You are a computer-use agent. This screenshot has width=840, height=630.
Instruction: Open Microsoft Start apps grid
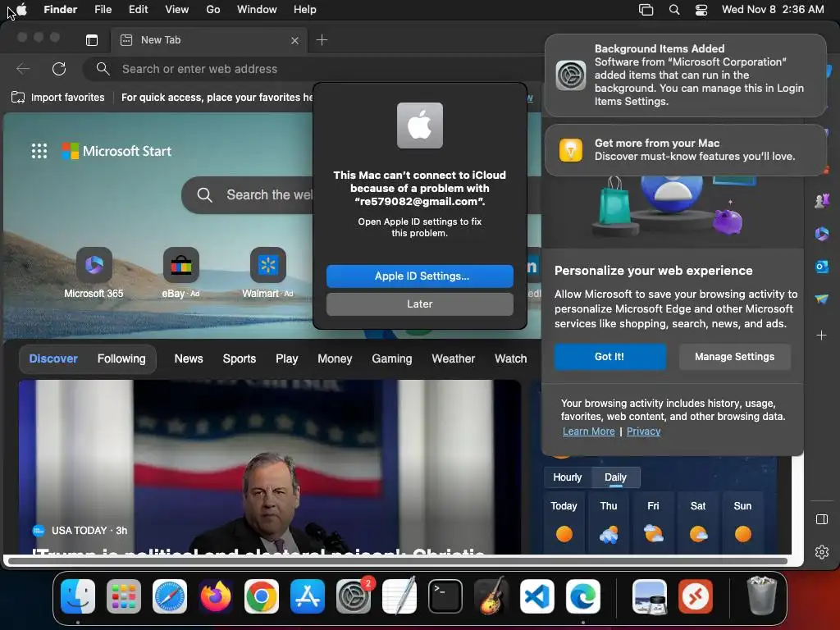pyautogui.click(x=39, y=151)
